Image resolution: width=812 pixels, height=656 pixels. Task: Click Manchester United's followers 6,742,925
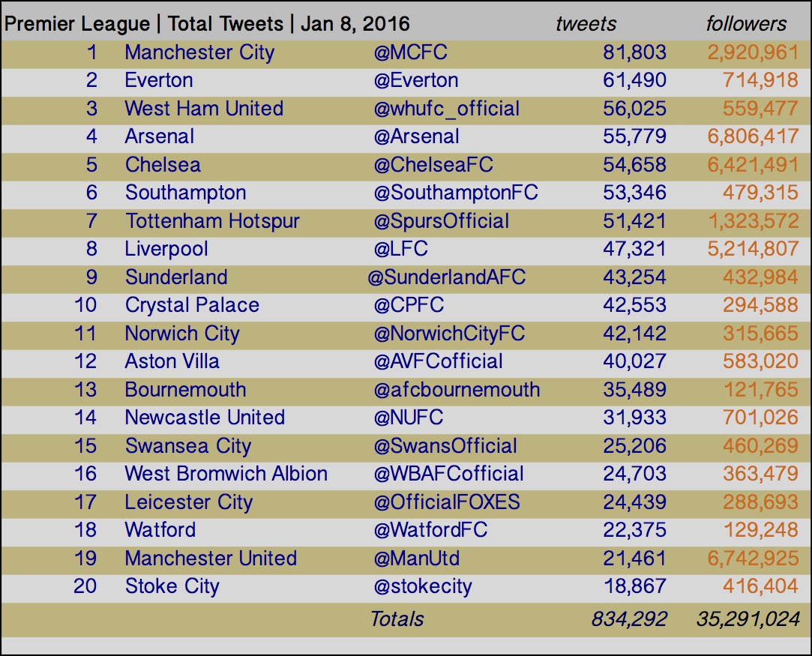tap(753, 558)
